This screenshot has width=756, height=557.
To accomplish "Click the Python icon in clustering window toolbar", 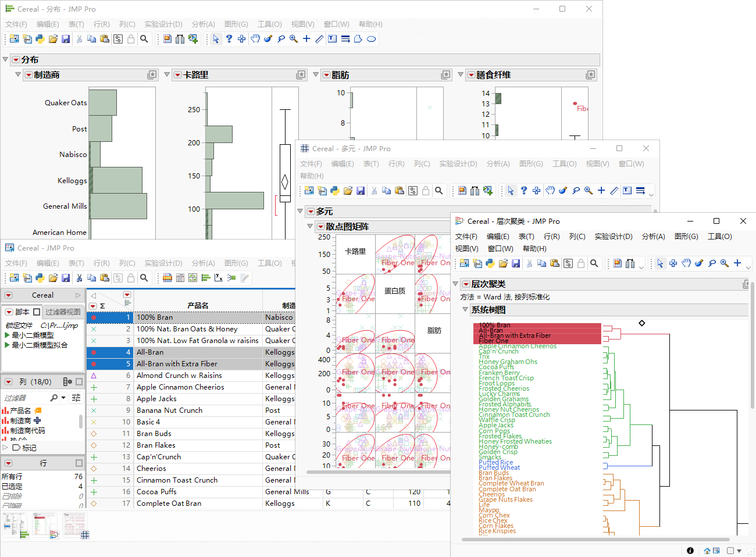I will (490, 263).
